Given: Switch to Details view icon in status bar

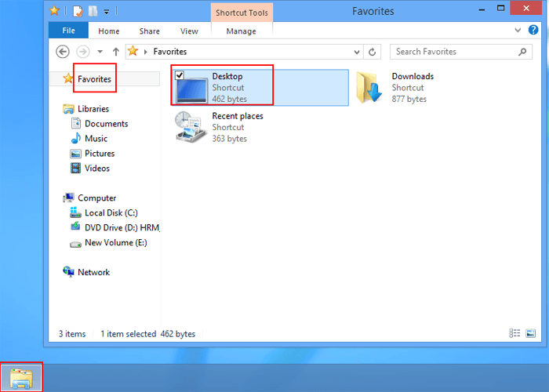Looking at the screenshot, I should coord(514,333).
